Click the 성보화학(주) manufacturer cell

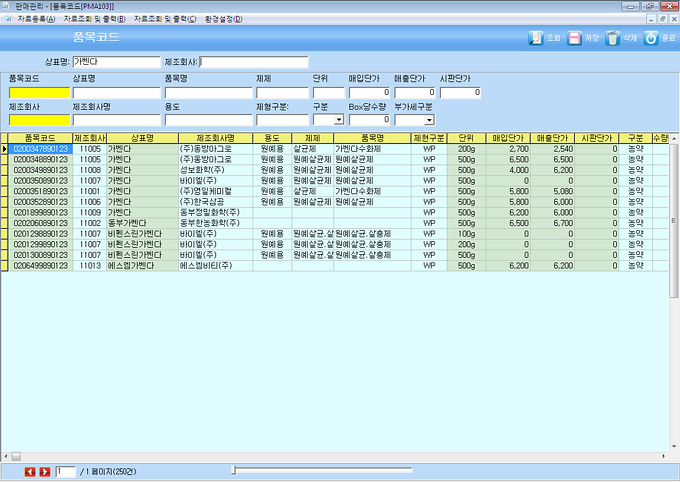coord(216,170)
